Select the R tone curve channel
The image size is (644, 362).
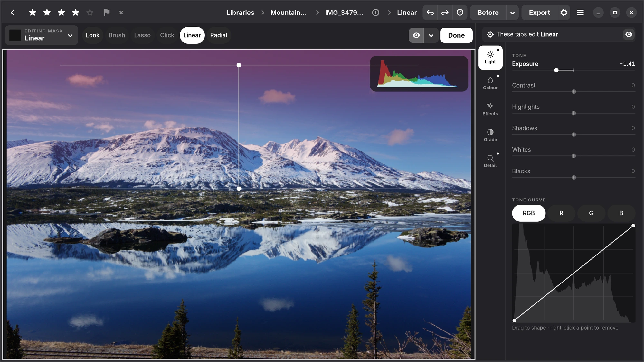point(561,213)
